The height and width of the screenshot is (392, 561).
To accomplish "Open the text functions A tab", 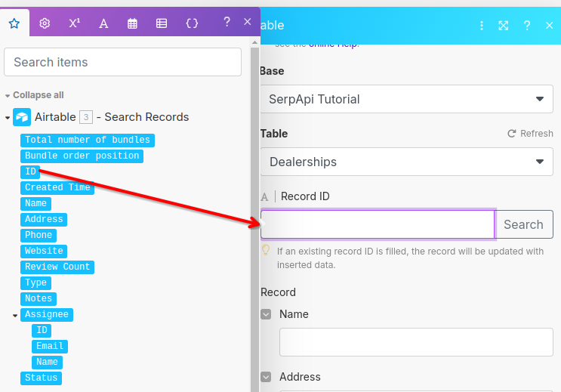I will point(103,23).
